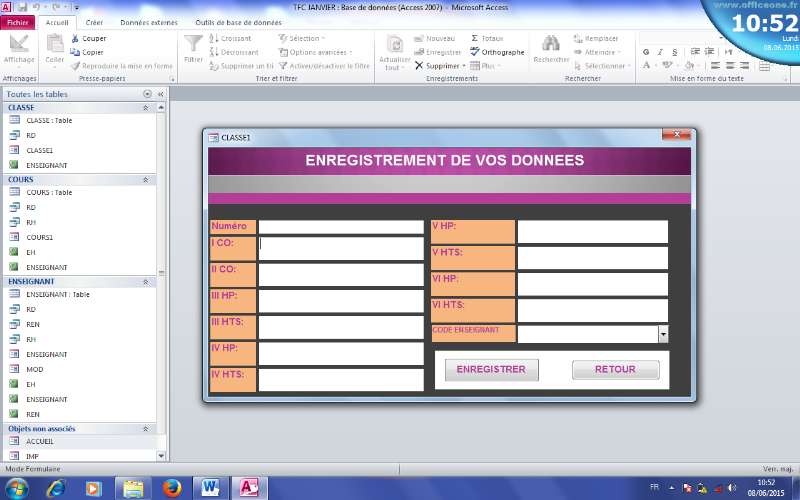Center text in ribbon
Screen dimensions: 800x500
pyautogui.click(x=730, y=65)
